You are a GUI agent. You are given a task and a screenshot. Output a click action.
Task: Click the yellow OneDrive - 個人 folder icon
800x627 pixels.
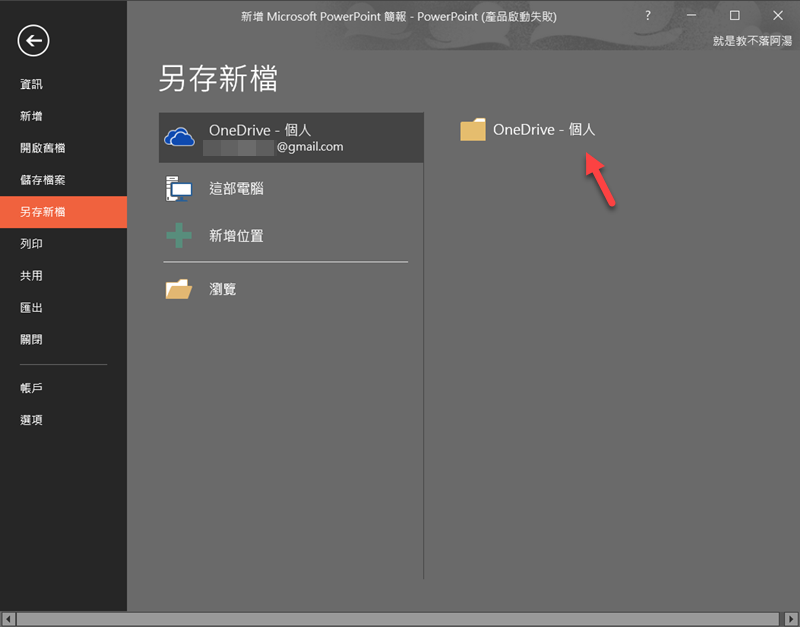(473, 130)
